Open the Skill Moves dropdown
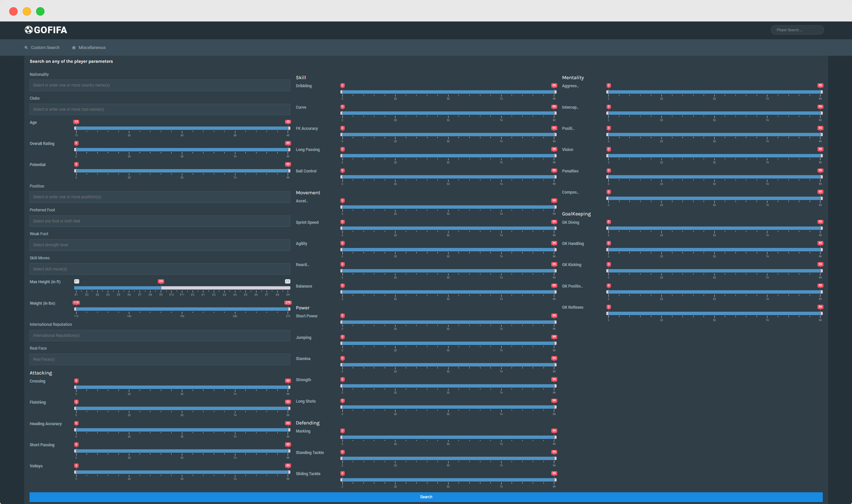 coord(160,269)
